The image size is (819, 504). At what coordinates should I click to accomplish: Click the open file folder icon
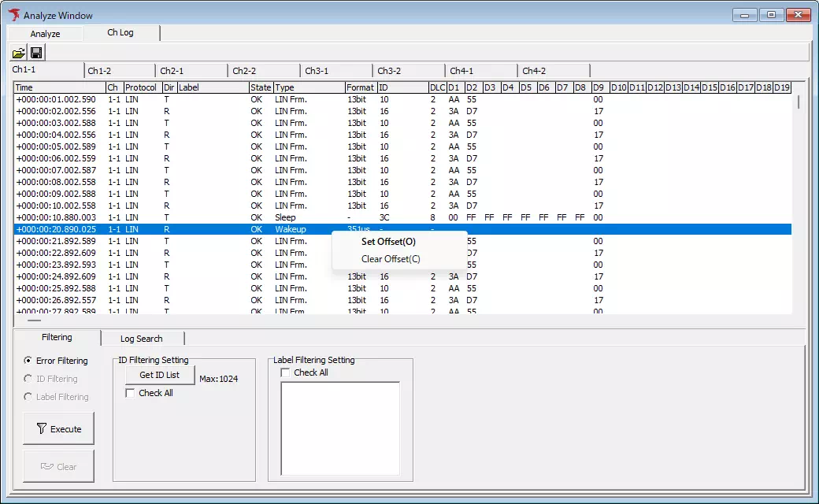click(x=18, y=53)
